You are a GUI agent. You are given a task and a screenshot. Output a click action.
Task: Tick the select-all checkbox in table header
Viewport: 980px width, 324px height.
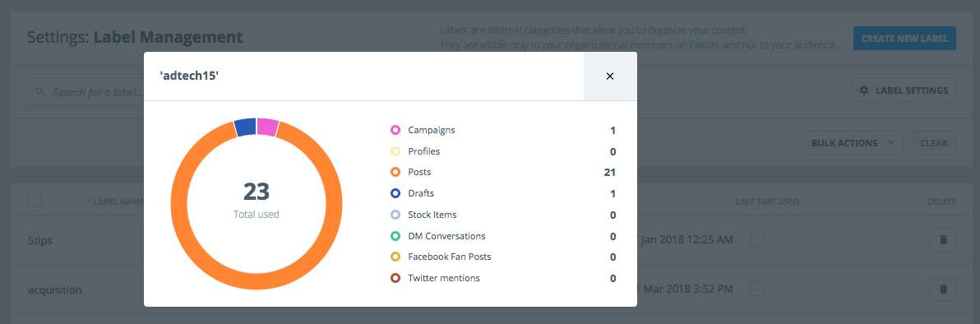pyautogui.click(x=35, y=200)
